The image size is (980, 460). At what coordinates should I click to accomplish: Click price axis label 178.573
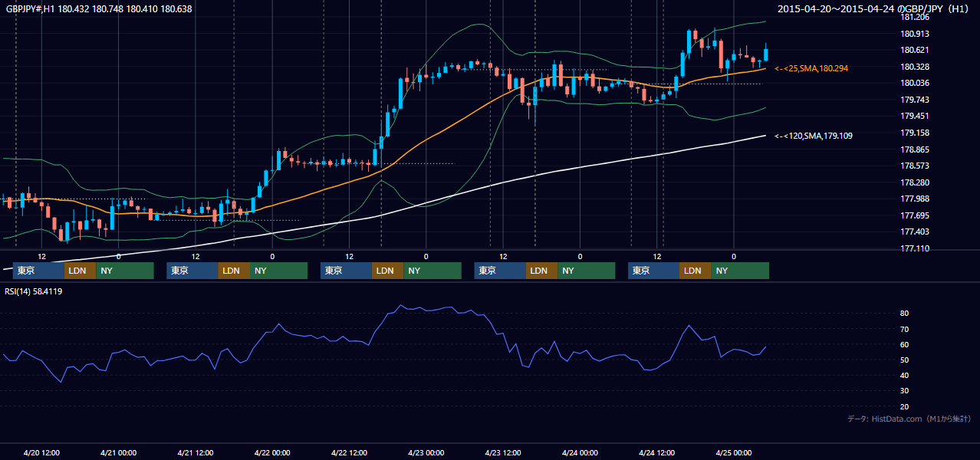(x=915, y=166)
